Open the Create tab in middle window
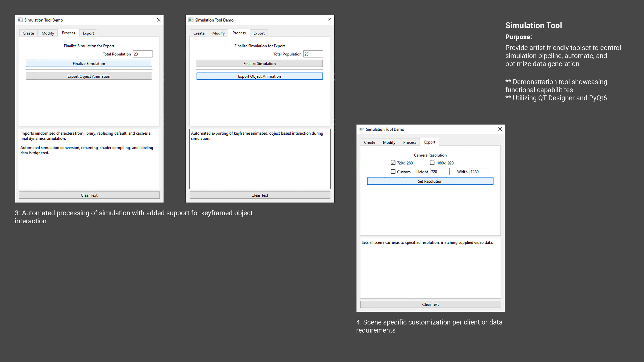Image resolution: width=644 pixels, height=362 pixels. [199, 33]
